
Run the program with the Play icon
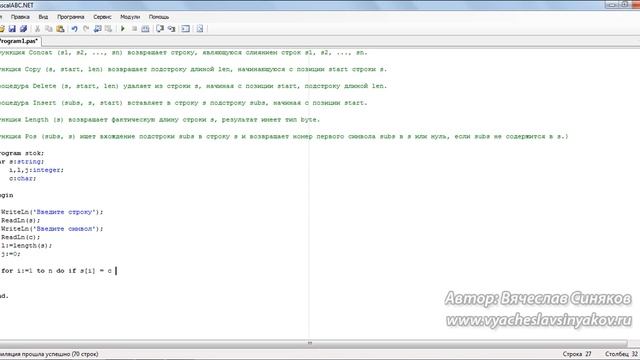pyautogui.click(x=122, y=29)
